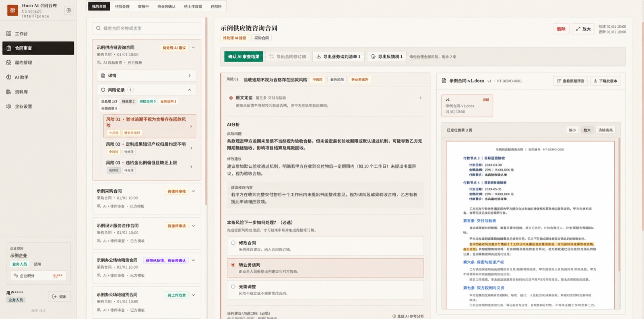The image size is (644, 319).
Task: Expand the 律师已反馈，待业务确认 contract card
Action: [193, 260]
